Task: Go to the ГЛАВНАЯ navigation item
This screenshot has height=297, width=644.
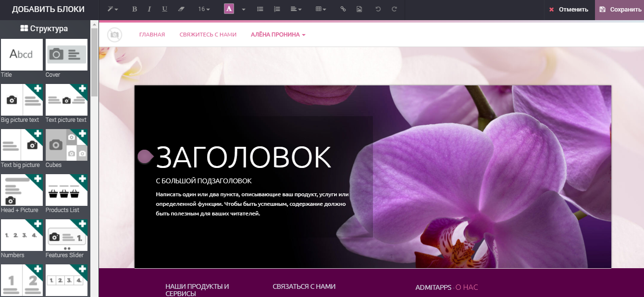Action: click(x=152, y=34)
